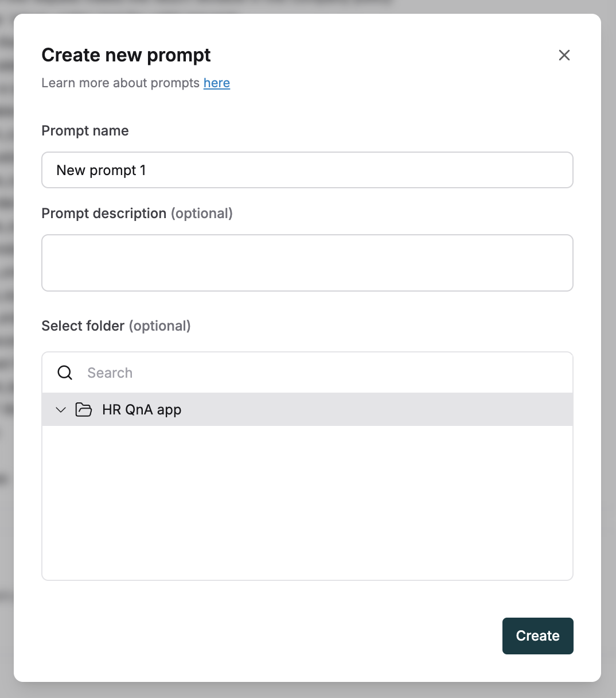Viewport: 616px width, 698px height.
Task: Click "(optional)" hint beside Select folder
Action: (x=160, y=326)
